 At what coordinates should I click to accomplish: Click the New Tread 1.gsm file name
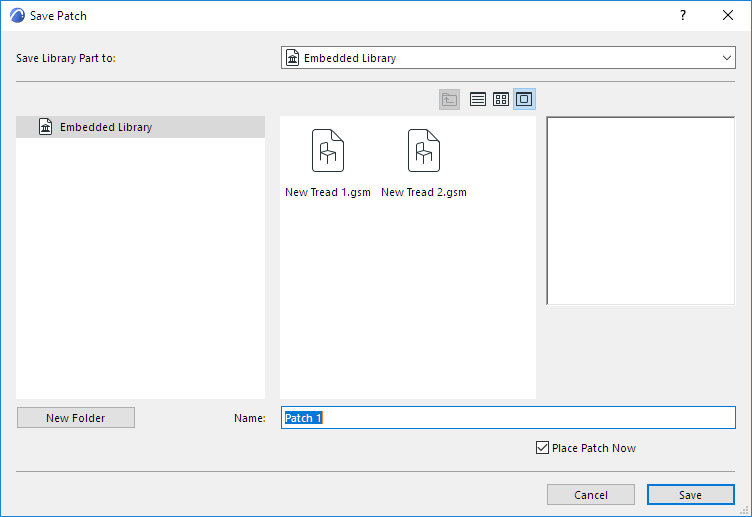(x=328, y=192)
